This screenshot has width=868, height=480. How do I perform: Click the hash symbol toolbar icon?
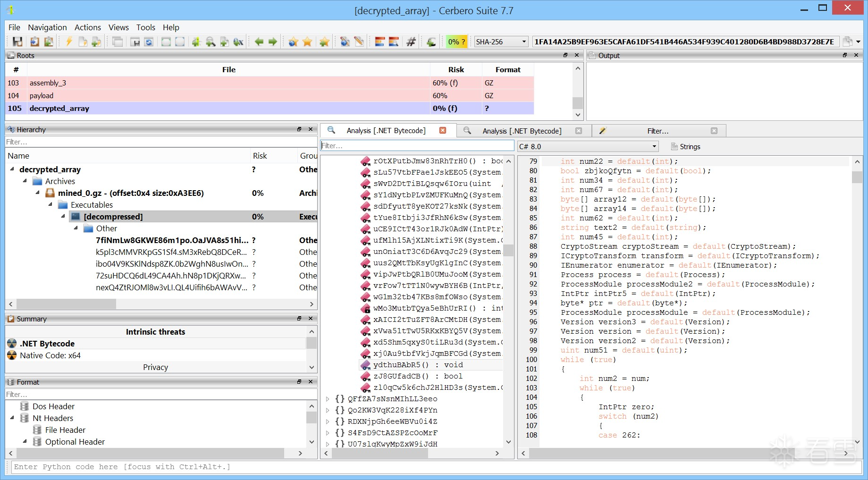[x=411, y=42]
